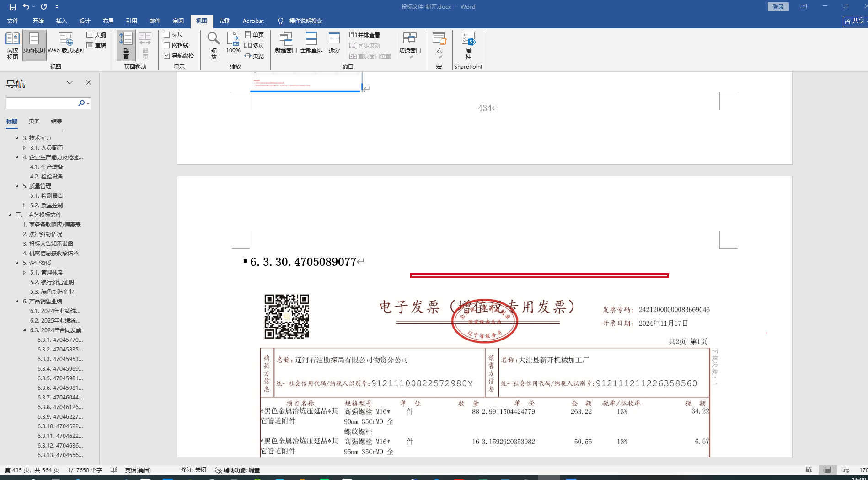This screenshot has height=480, width=868.
Task: Open Switch Windows menu (切换窗口)
Action: 410,45
